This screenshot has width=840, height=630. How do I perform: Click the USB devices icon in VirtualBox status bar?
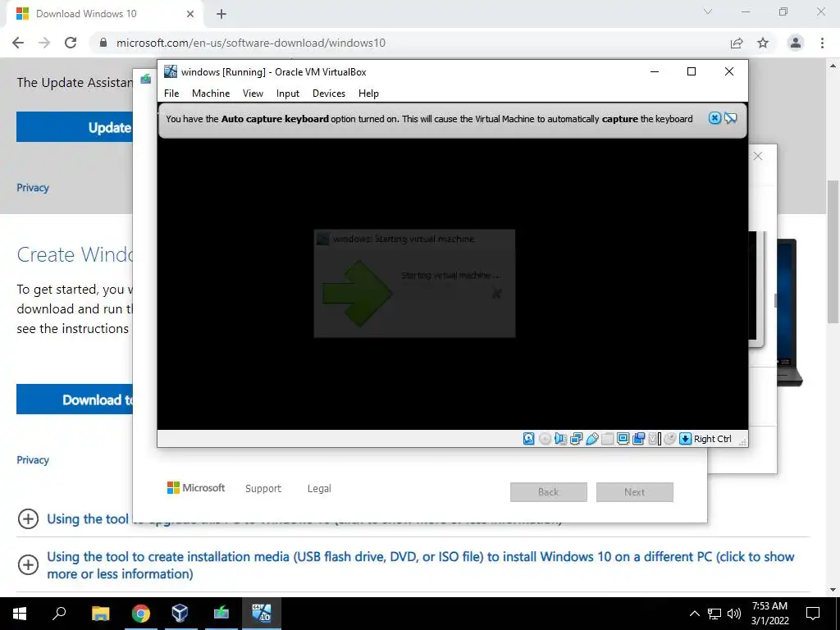point(592,439)
